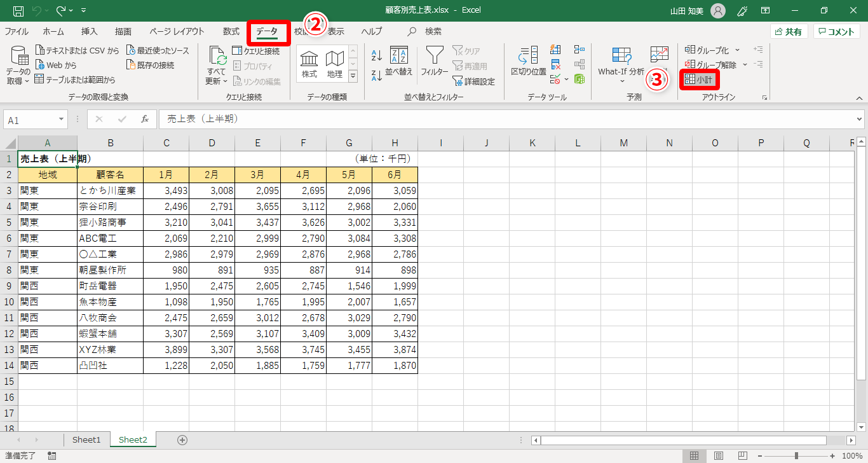The height and width of the screenshot is (463, 868).
Task: Click the グループ化 button
Action: tap(708, 50)
